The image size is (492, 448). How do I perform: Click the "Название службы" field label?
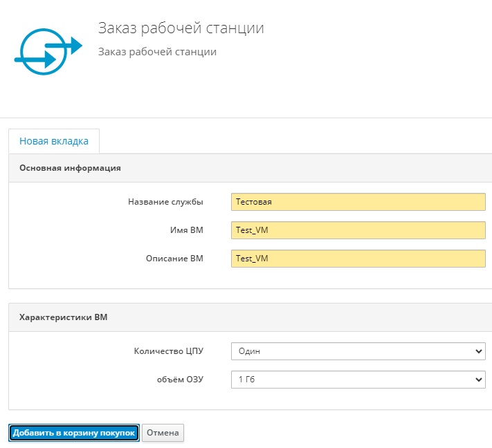coord(165,202)
